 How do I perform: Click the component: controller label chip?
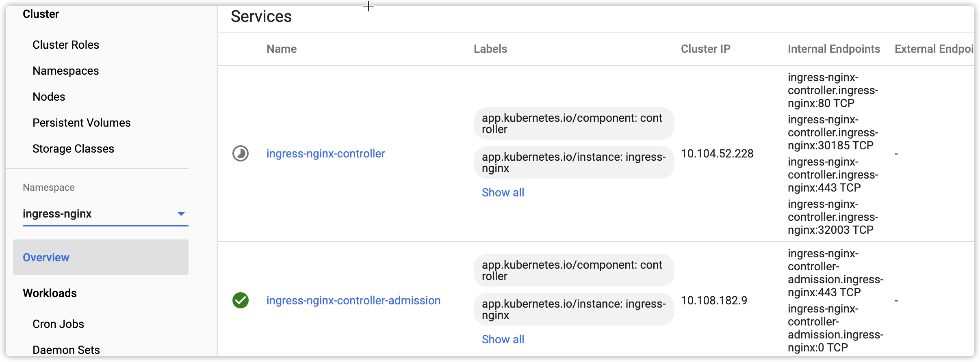pos(573,123)
